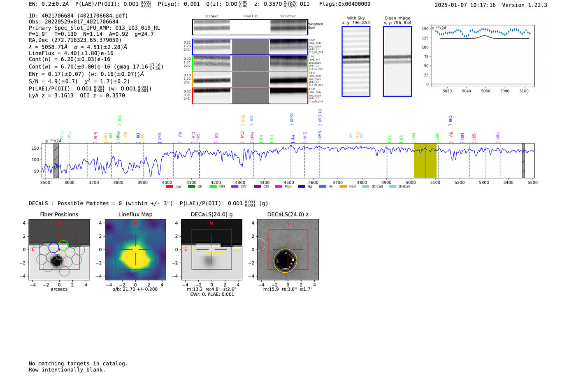Viewport: 576px width, 392px height.
Task: Choose the Hγ legend swatch
Action: coord(322,187)
